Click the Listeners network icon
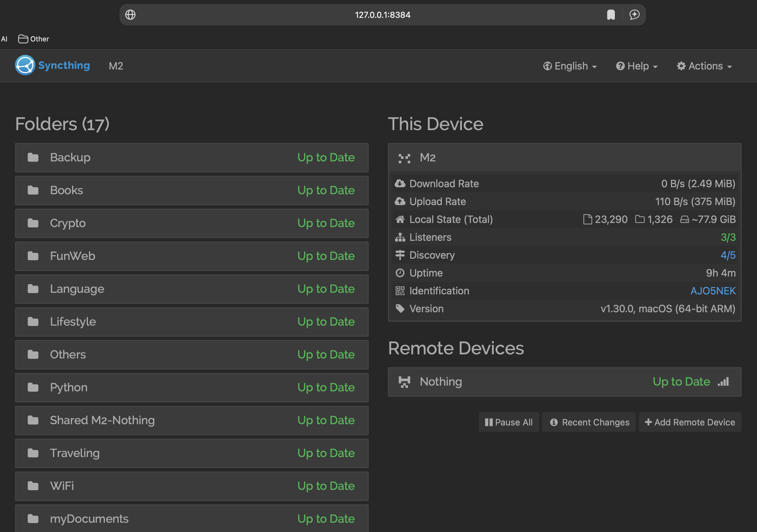The width and height of the screenshot is (757, 532). [x=400, y=238]
